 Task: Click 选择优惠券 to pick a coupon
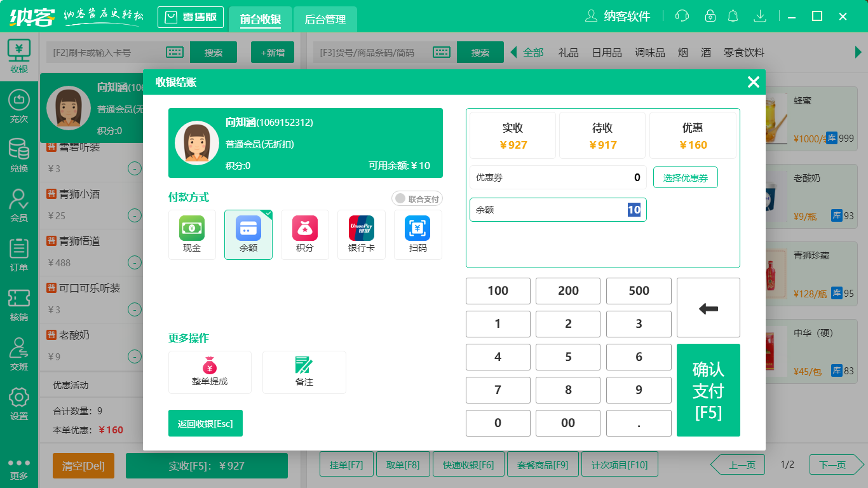pyautogui.click(x=686, y=177)
